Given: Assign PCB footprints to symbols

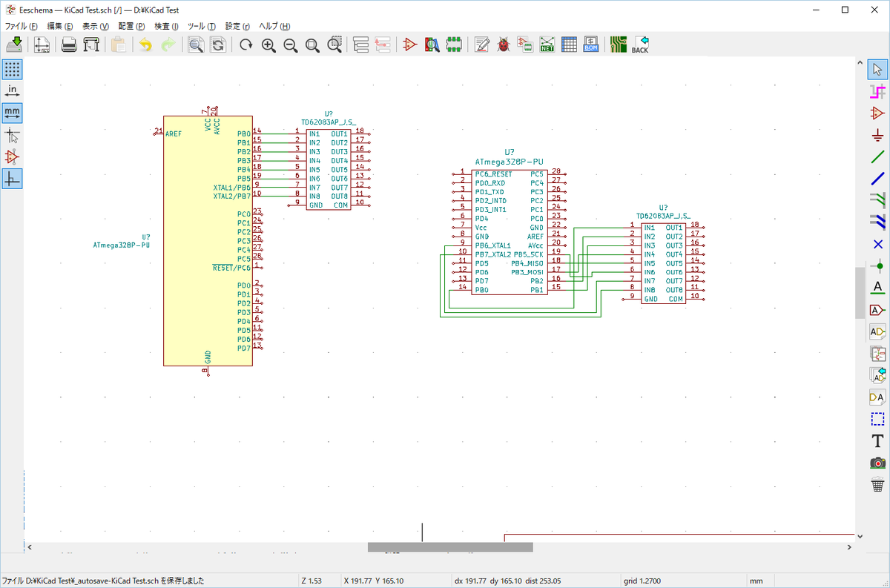Looking at the screenshot, I should [525, 45].
